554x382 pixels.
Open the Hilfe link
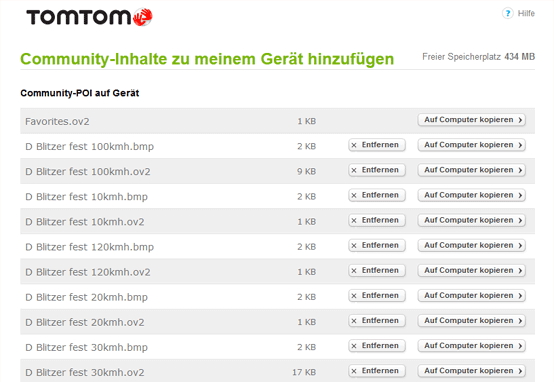click(526, 13)
